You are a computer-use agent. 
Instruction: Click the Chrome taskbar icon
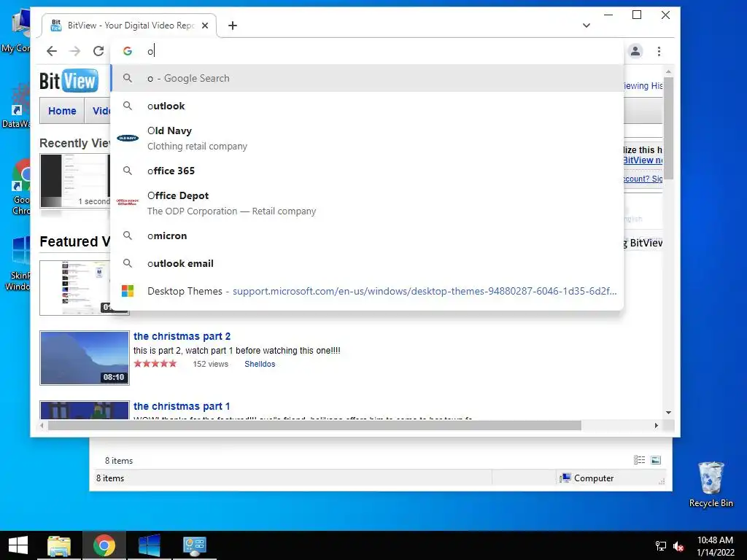[104, 545]
